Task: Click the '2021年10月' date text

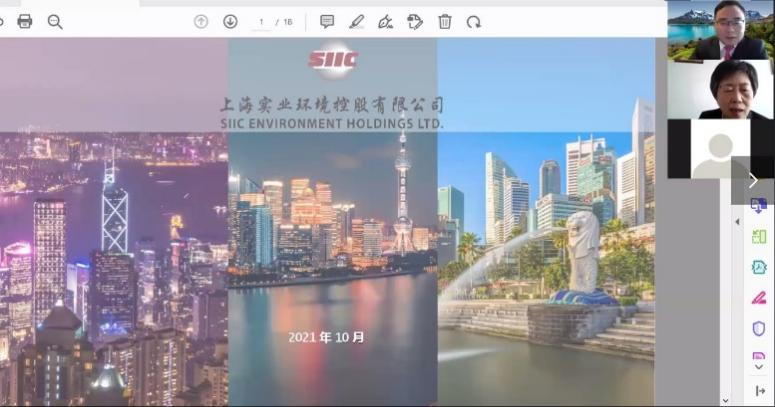Action: (327, 337)
